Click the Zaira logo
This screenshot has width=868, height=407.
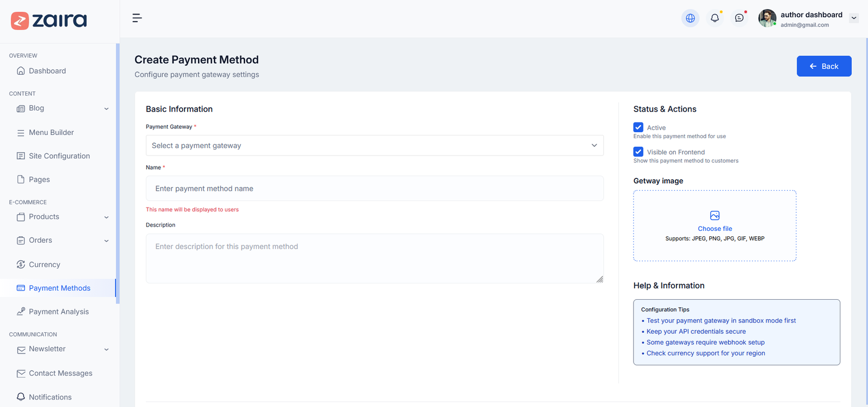(49, 21)
